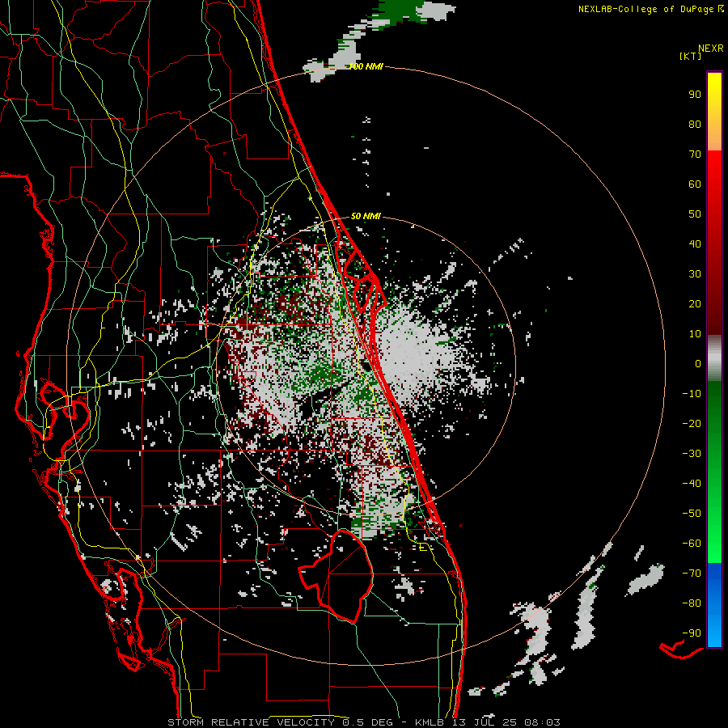This screenshot has width=728, height=728.
Task: Click the 13 JUL 25 date text
Action: tap(485, 722)
